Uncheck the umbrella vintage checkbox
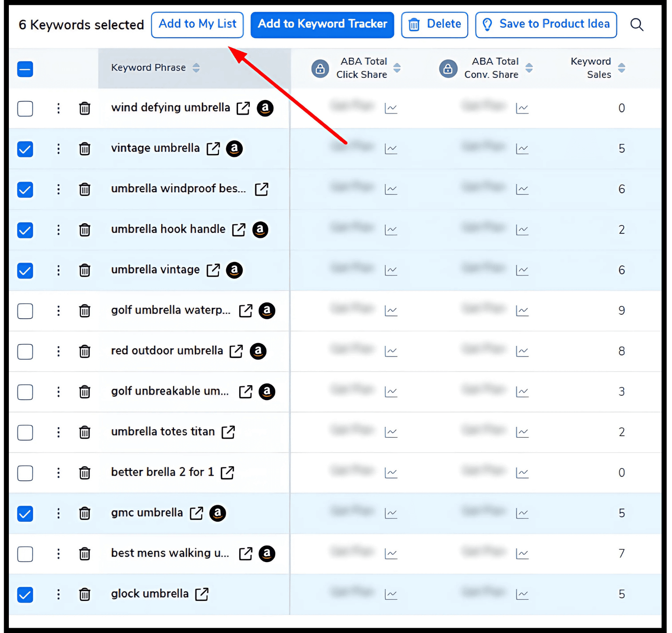 (25, 270)
